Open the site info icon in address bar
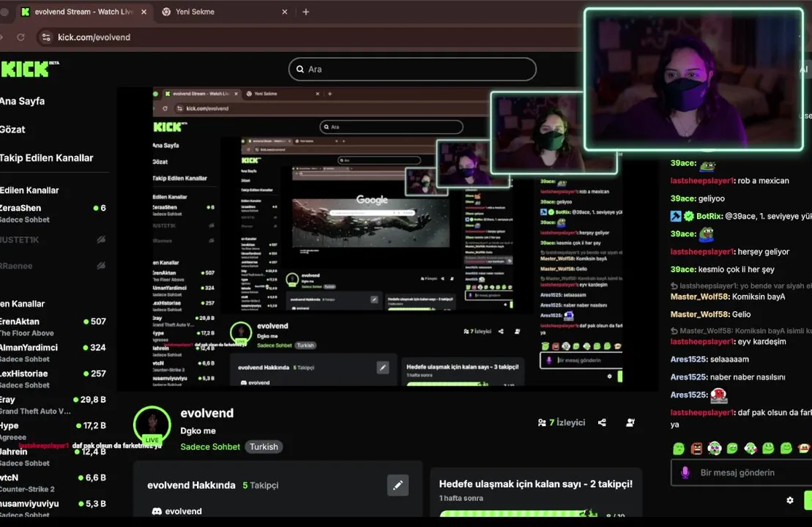 pyautogui.click(x=46, y=37)
